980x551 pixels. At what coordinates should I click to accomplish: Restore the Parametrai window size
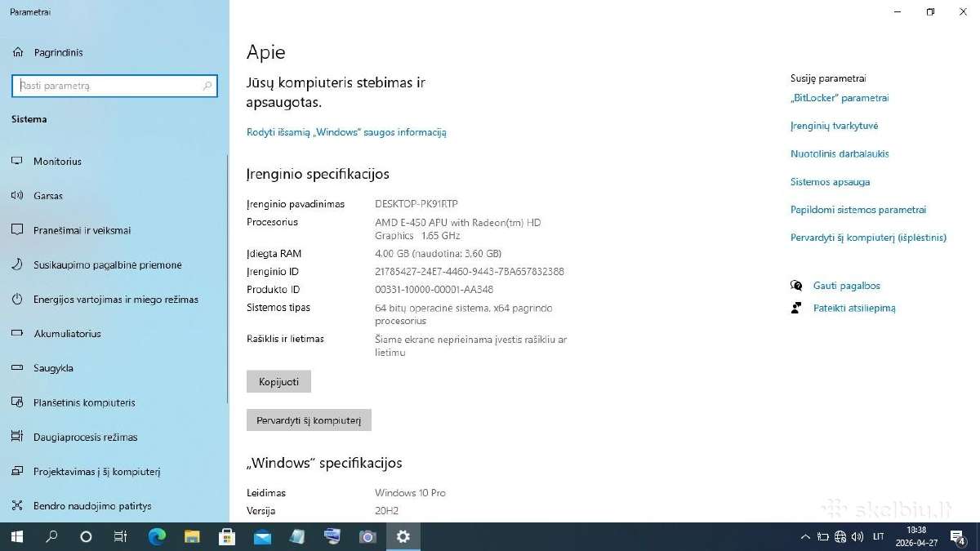930,11
